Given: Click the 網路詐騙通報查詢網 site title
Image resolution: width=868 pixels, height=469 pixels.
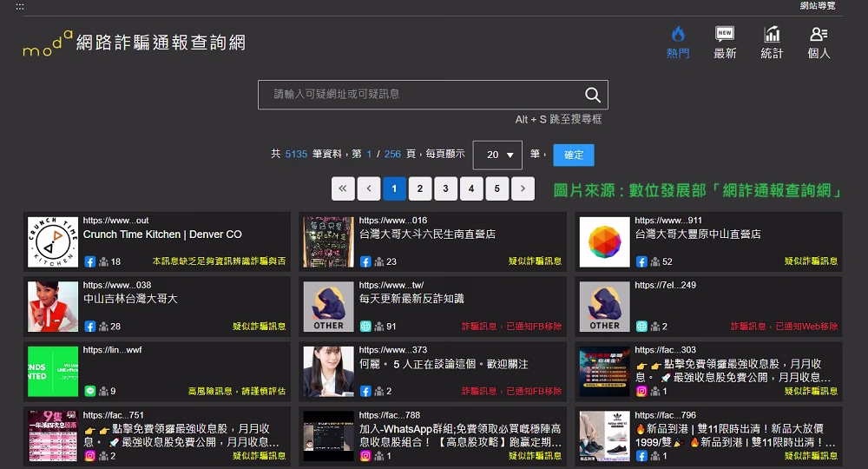Looking at the screenshot, I should [161, 43].
